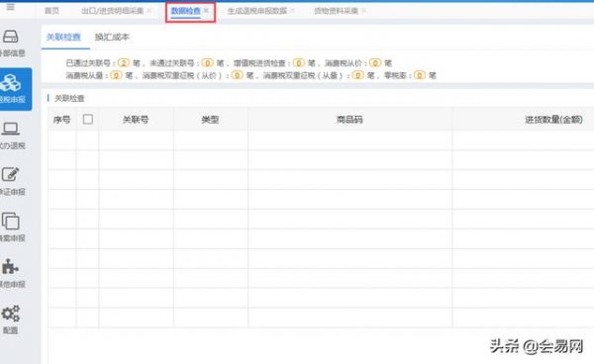This screenshot has height=364, width=594.
Task: Click the 零税率 count badge
Action: [420, 75]
